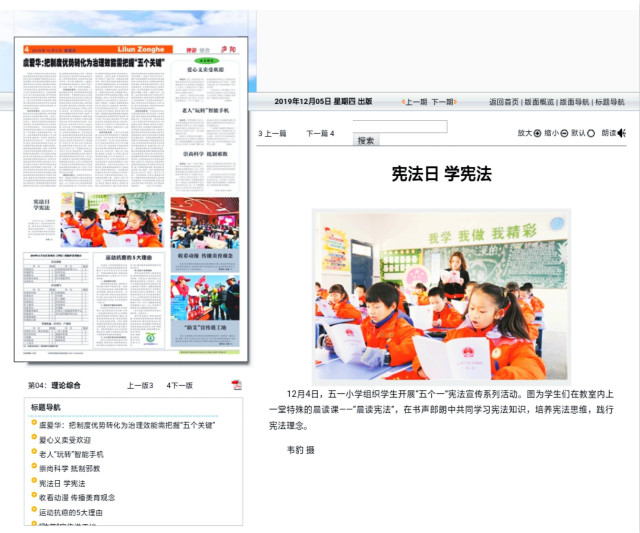Screen dimensions: 640x533
Task: Click the zoom in (放大) icon
Action: 538,133
